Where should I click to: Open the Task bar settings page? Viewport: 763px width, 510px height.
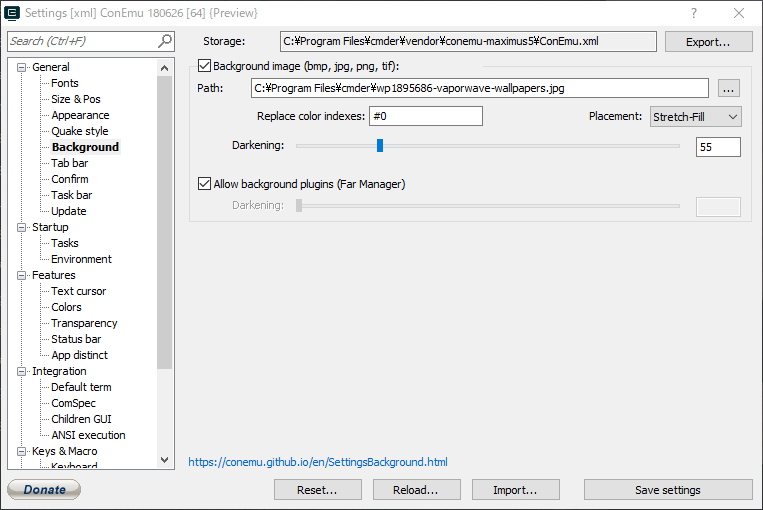click(x=72, y=195)
